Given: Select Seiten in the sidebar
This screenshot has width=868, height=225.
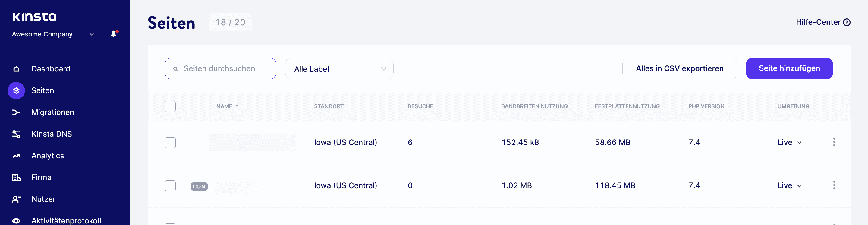Looking at the screenshot, I should tap(42, 90).
